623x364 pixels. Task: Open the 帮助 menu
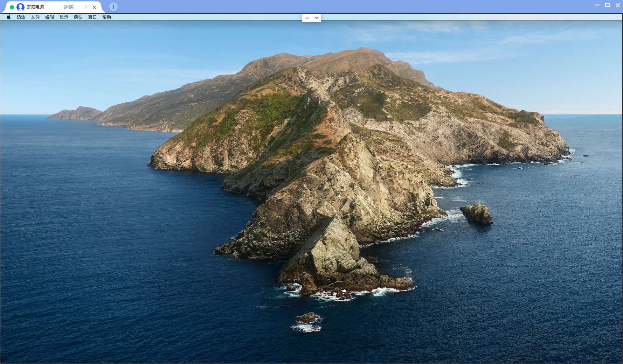(x=107, y=17)
